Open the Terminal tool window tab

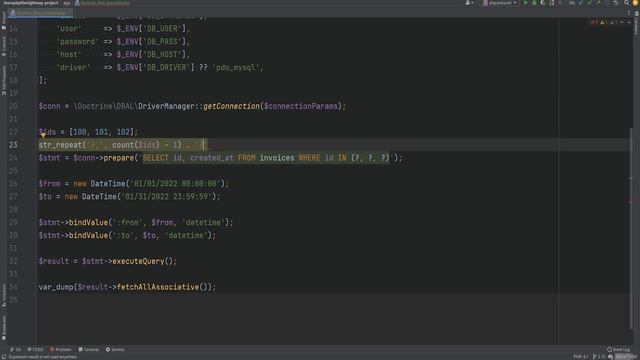(89, 349)
